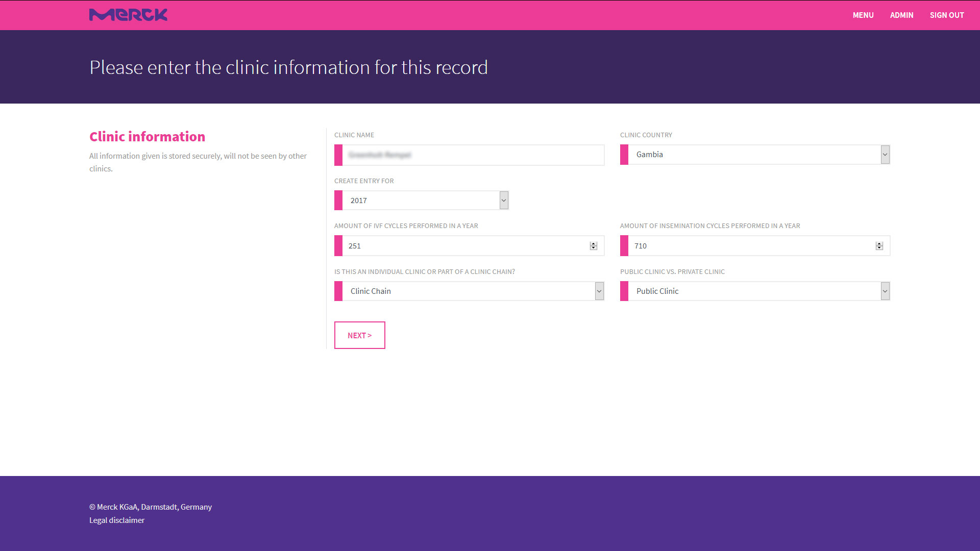Click the down arrow on IVF cycles field
Viewport: 980px width, 551px height.
click(x=593, y=248)
